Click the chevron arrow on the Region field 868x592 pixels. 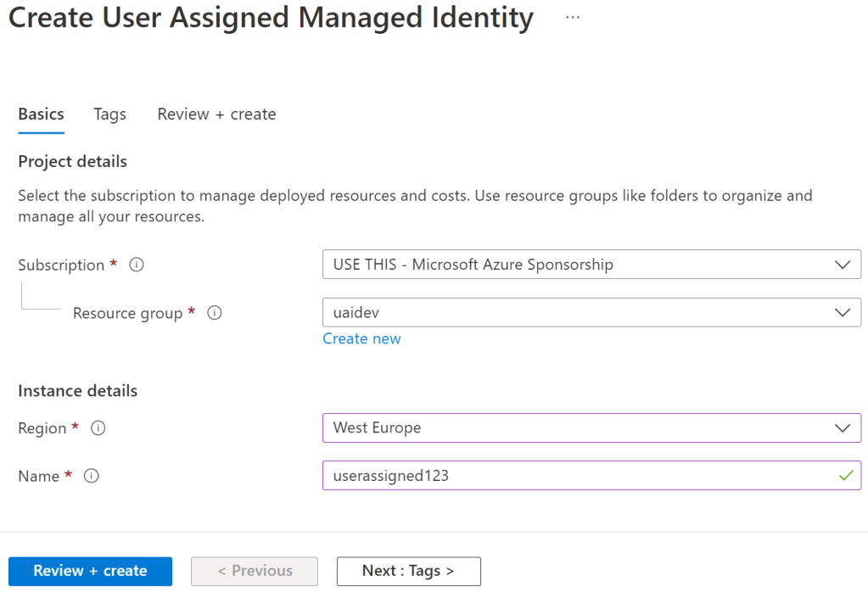coord(842,428)
